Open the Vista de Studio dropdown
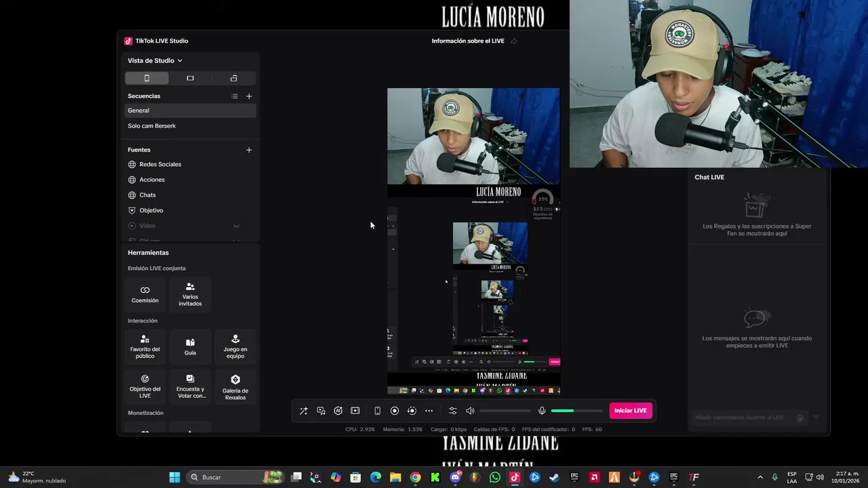The height and width of the screenshot is (488, 868). pos(155,60)
